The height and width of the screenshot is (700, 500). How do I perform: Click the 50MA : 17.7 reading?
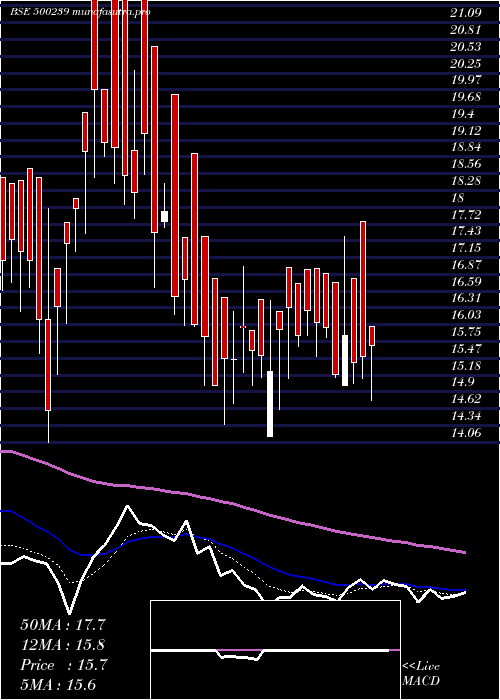pos(63,625)
